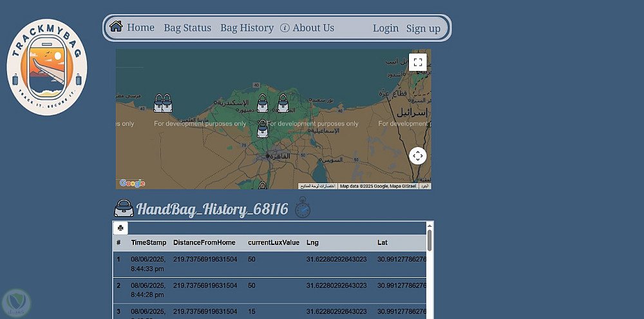Image resolution: width=644 pixels, height=319 pixels.
Task: Click the info icon beside About Us
Action: point(285,28)
